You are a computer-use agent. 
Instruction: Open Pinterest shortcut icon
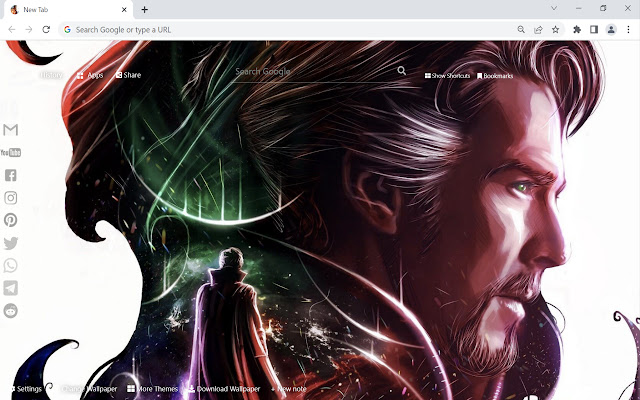coord(11,220)
